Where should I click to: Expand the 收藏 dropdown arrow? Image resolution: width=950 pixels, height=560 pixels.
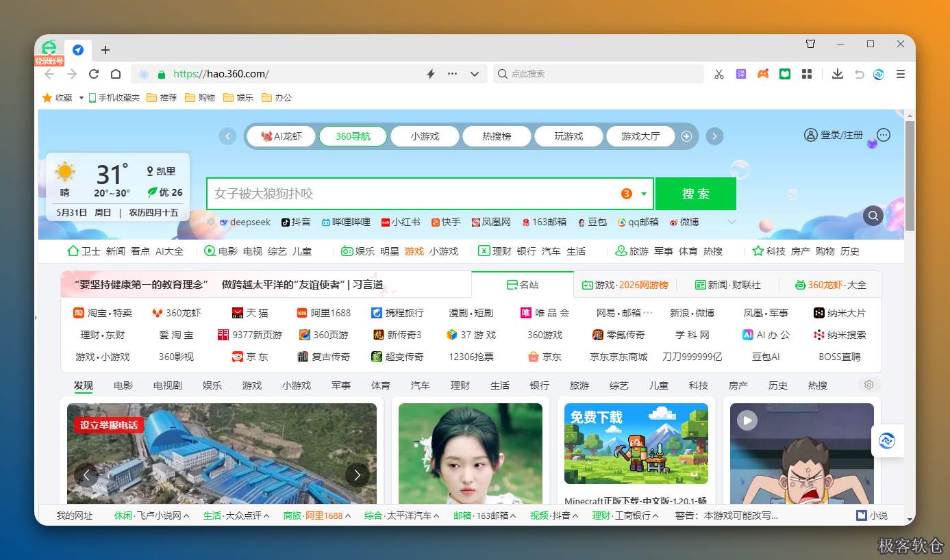(82, 98)
